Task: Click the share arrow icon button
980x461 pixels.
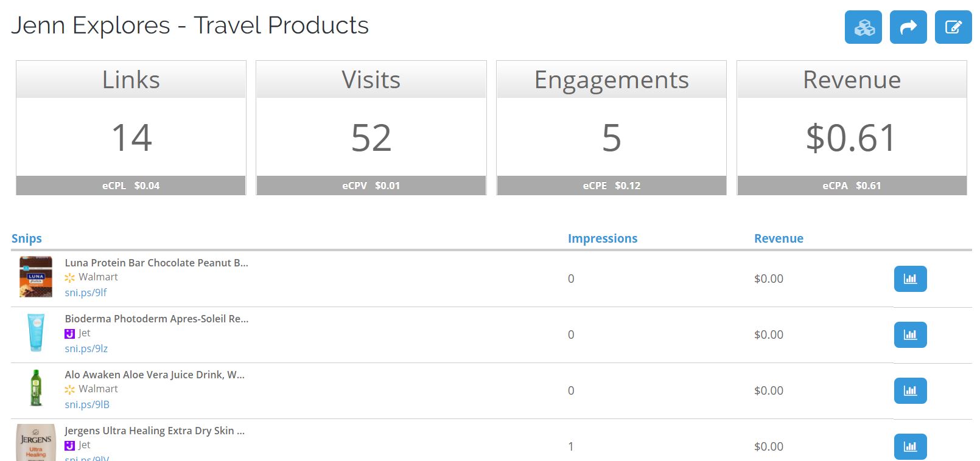Action: pos(908,27)
